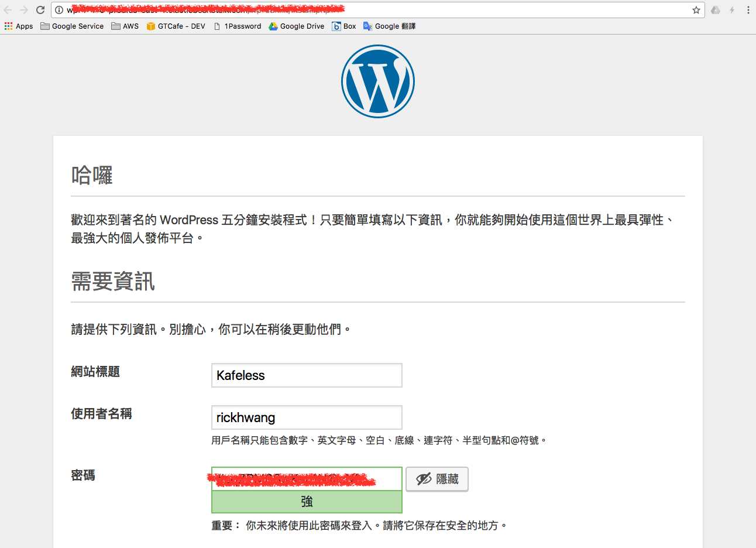Click the browser back arrow
The width and height of the screenshot is (756, 548).
(x=8, y=10)
